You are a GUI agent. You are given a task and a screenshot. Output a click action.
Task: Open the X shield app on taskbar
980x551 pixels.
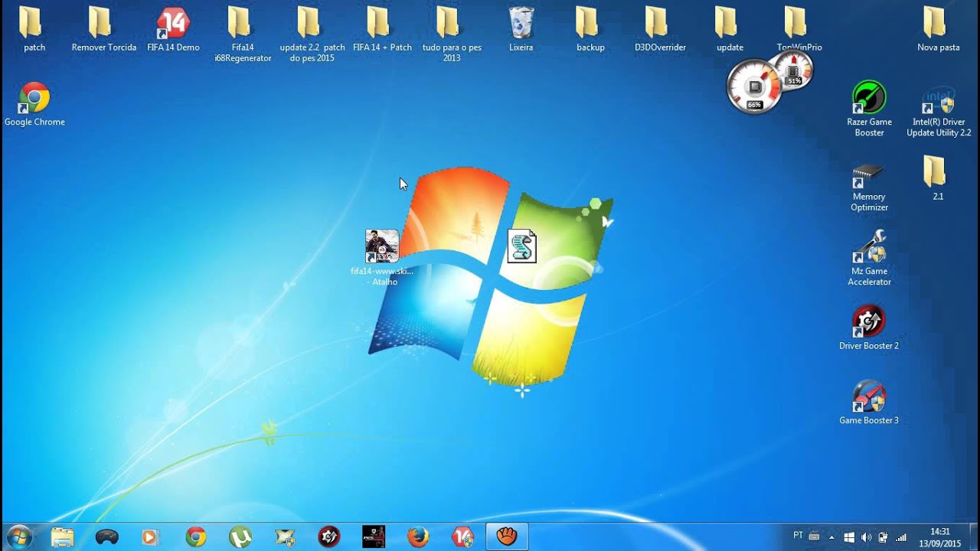(285, 537)
